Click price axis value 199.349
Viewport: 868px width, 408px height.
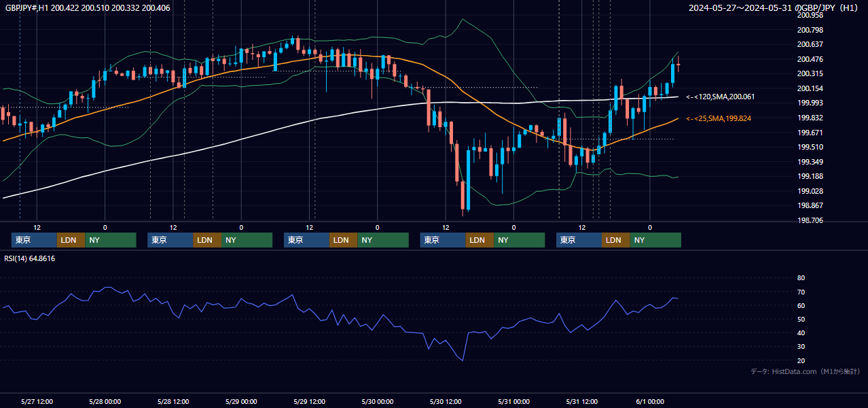810,162
